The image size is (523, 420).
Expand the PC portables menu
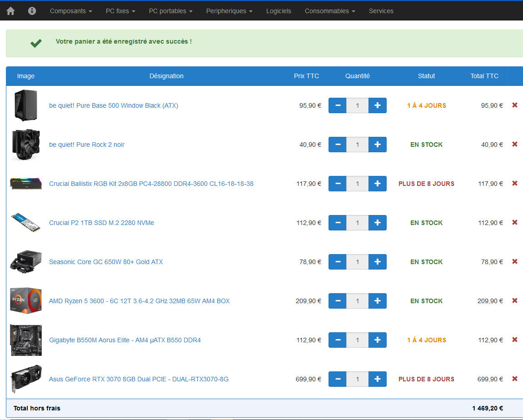click(x=171, y=11)
